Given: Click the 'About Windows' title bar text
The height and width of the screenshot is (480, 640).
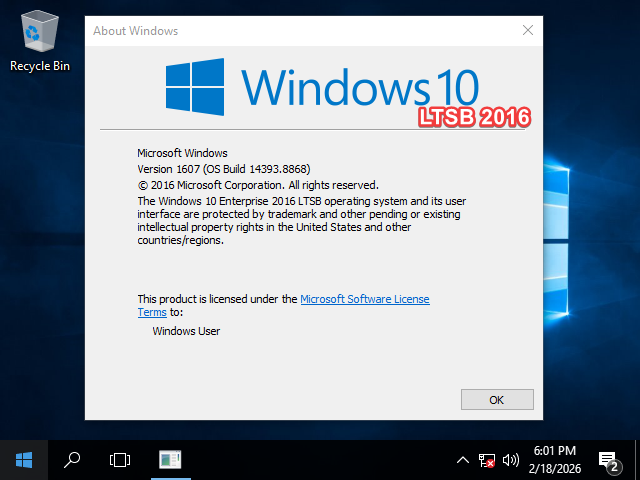Looking at the screenshot, I should click(x=136, y=31).
